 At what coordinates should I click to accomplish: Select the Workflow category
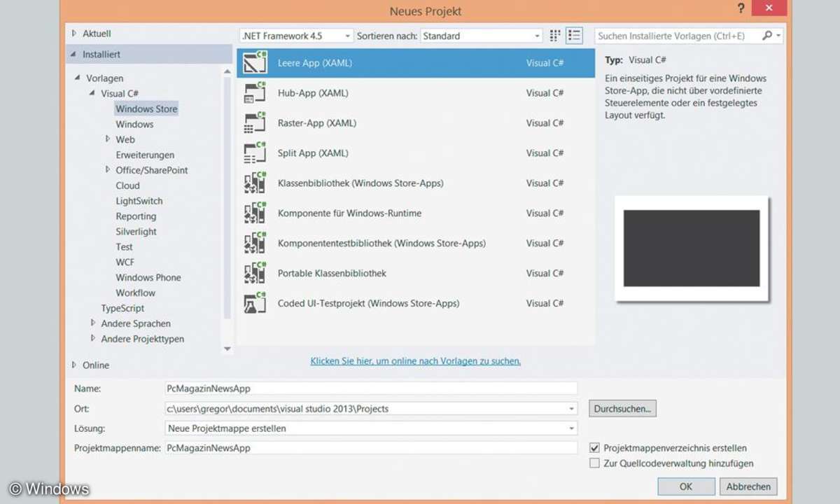[136, 293]
